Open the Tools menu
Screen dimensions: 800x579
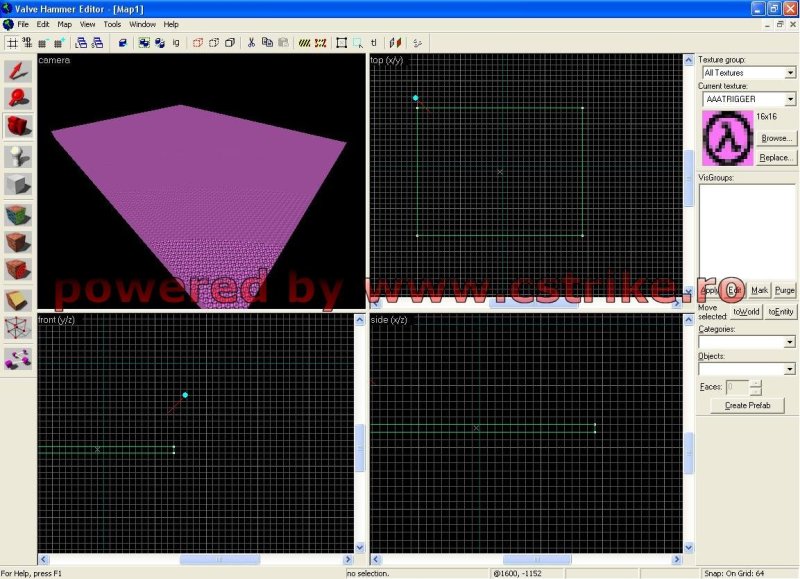click(x=112, y=24)
